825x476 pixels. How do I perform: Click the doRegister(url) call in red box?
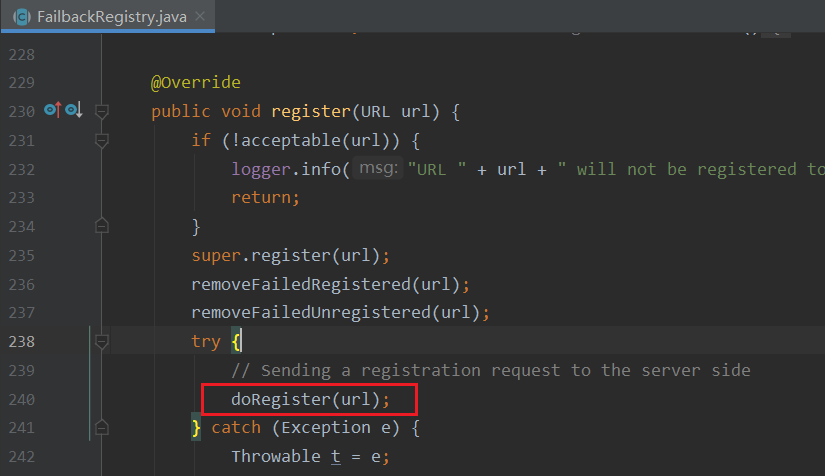click(309, 400)
